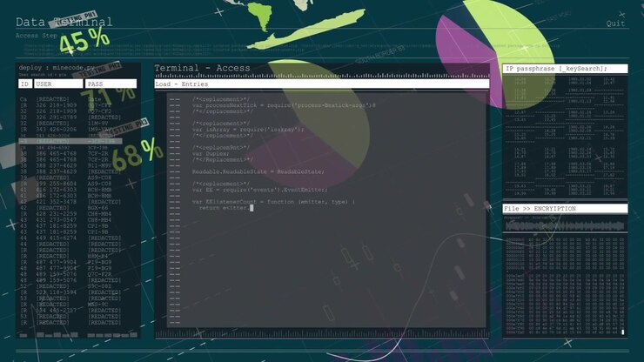The height and width of the screenshot is (362, 644).
Task: Select pass code 911-M9V
Action: pyautogui.click(x=99, y=165)
